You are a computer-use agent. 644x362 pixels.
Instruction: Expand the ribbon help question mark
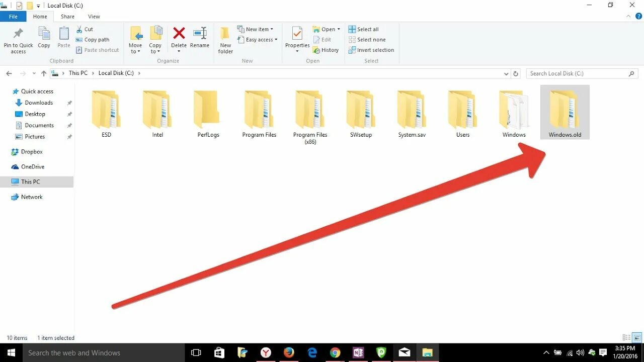(x=638, y=17)
